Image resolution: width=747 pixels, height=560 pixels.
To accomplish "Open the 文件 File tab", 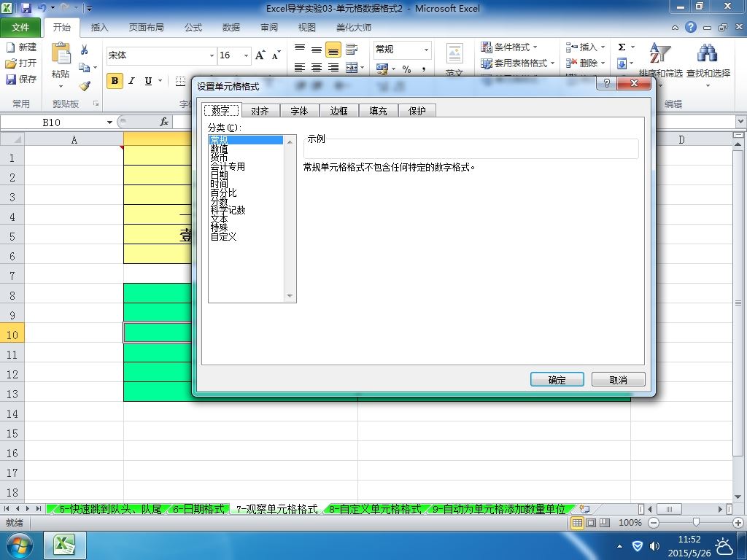I will click(x=20, y=28).
